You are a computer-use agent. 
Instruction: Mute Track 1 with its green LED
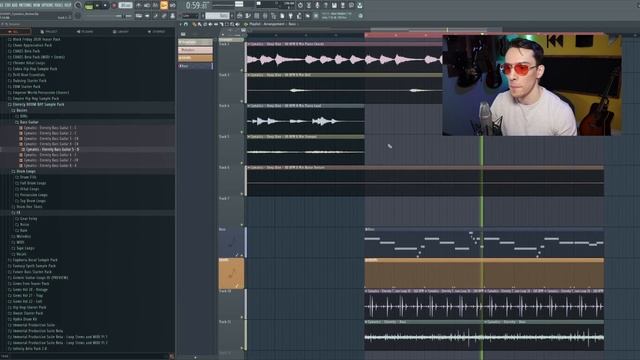242,70
